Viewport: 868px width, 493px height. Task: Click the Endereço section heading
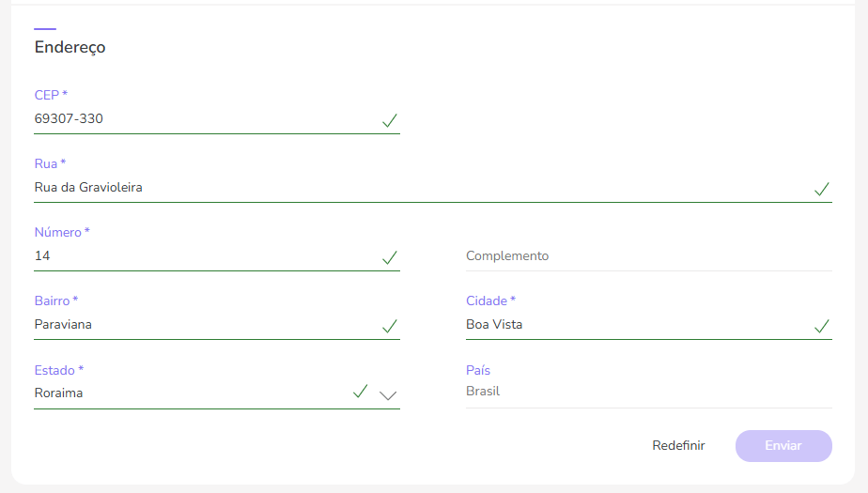click(70, 47)
